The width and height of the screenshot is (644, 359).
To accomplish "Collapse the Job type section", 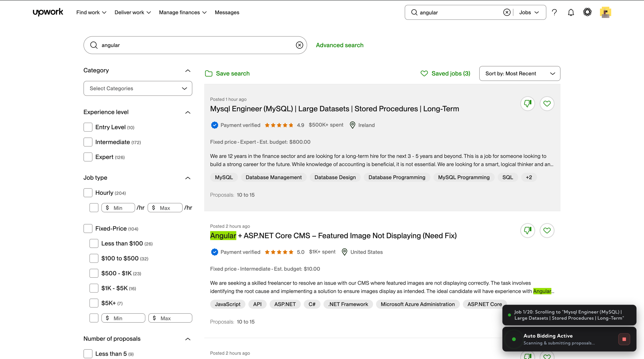I will point(188,178).
